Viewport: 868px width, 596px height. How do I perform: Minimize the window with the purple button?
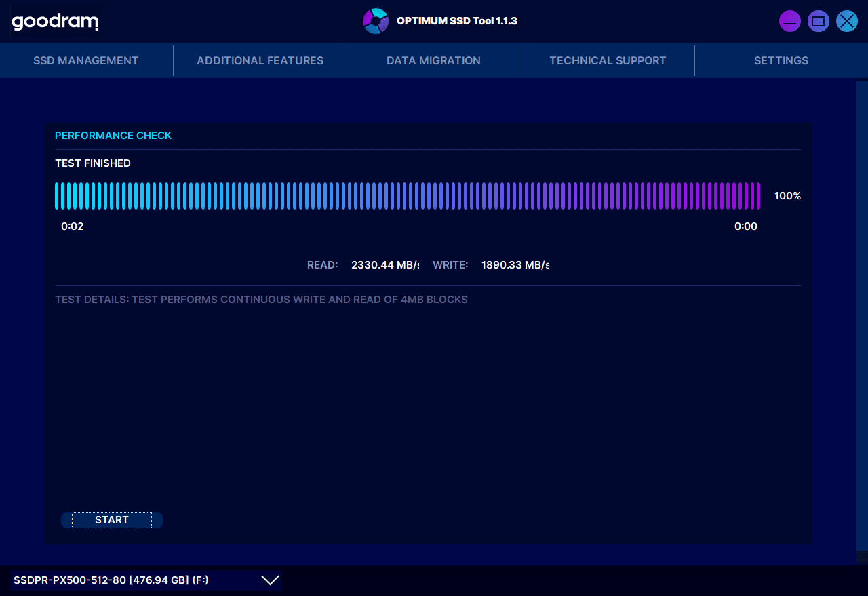click(789, 22)
